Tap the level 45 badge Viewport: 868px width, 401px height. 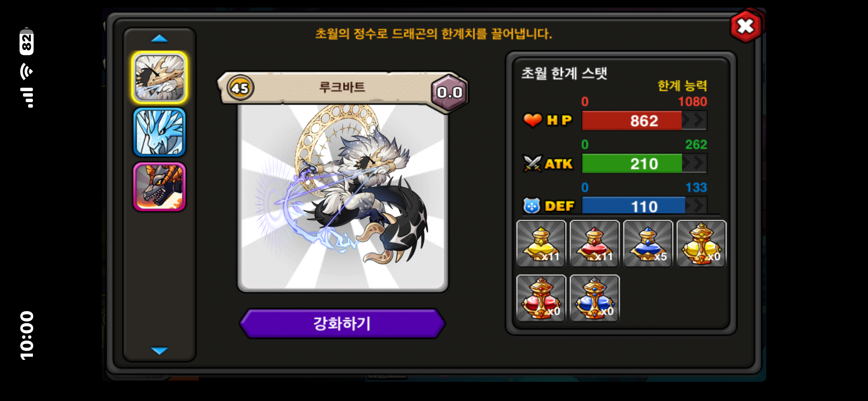(x=240, y=88)
